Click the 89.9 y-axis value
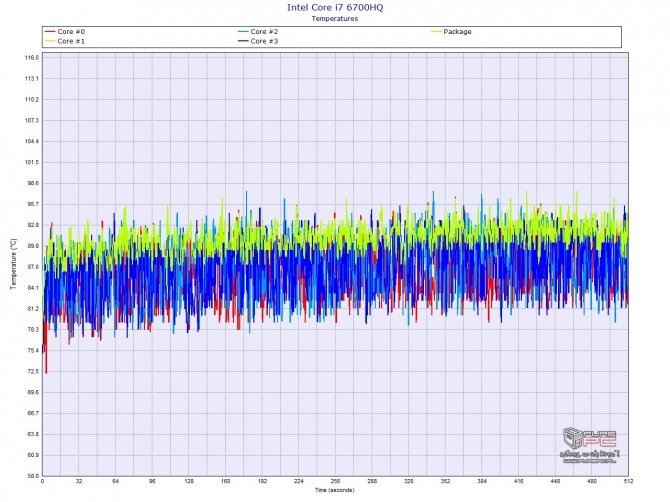Screen dimensions: 670x502 pos(32,246)
